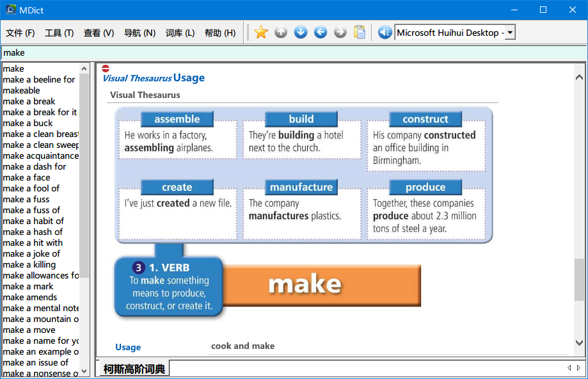Select 'make a face' entry
Viewport: 588px width, 379px height.
pyautogui.click(x=26, y=177)
